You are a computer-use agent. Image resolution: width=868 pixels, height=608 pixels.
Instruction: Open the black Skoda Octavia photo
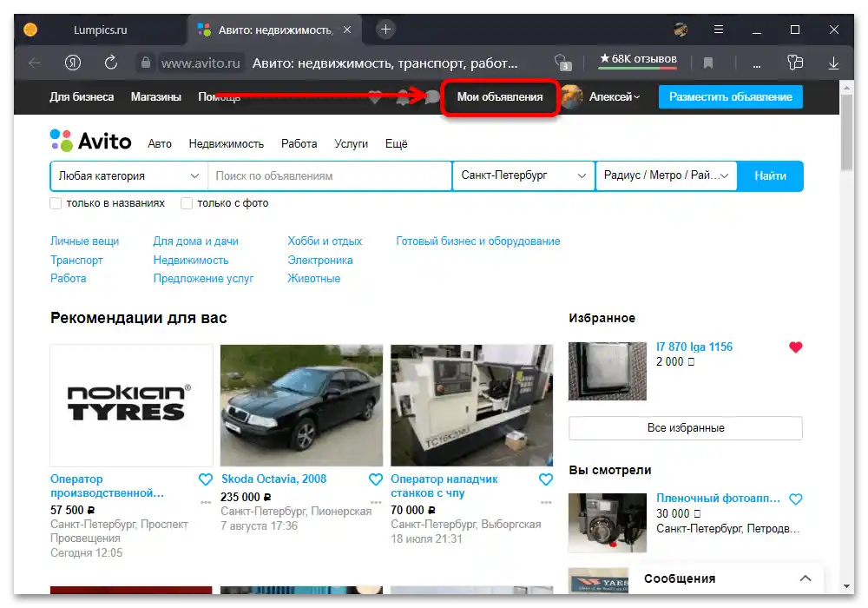point(302,406)
